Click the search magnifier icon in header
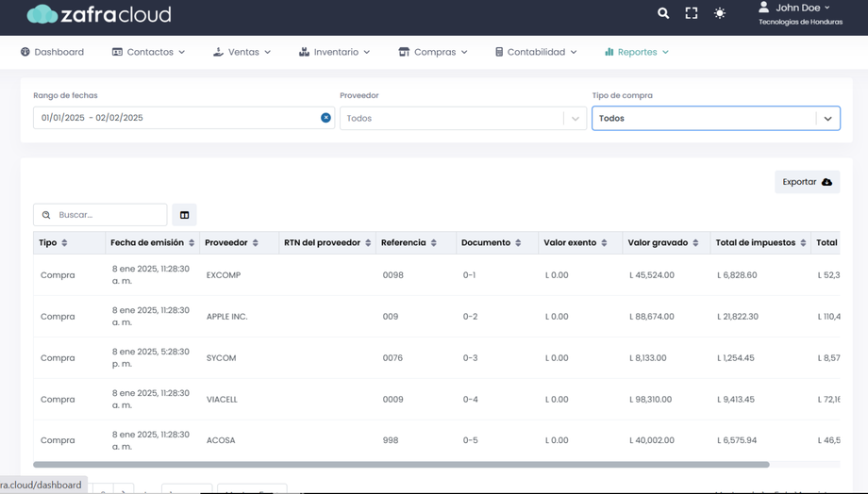 (663, 13)
